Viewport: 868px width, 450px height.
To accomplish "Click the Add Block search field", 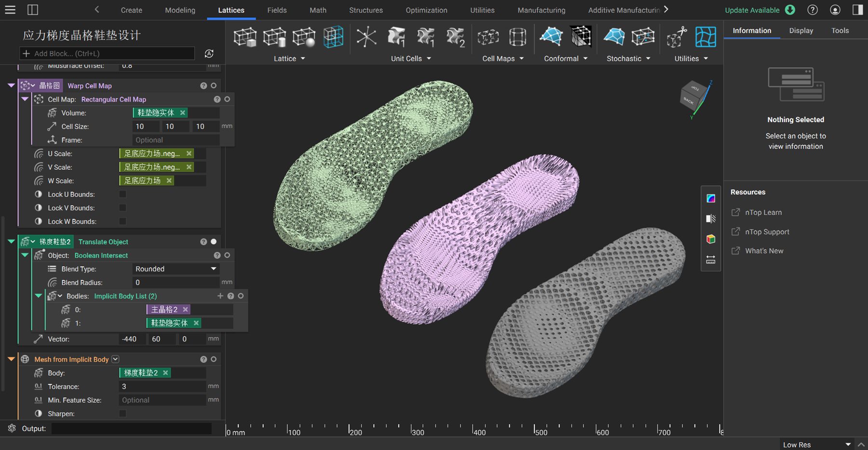I will 107,54.
